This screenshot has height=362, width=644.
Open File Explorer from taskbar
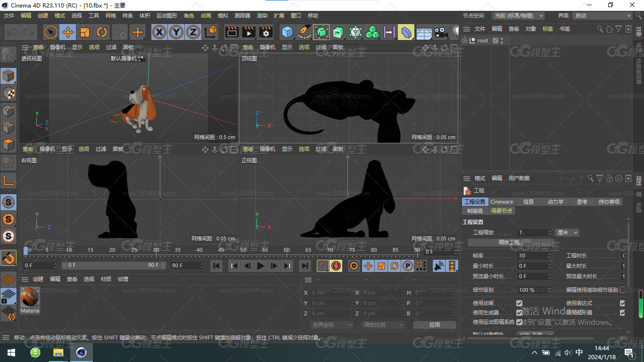coord(58,353)
